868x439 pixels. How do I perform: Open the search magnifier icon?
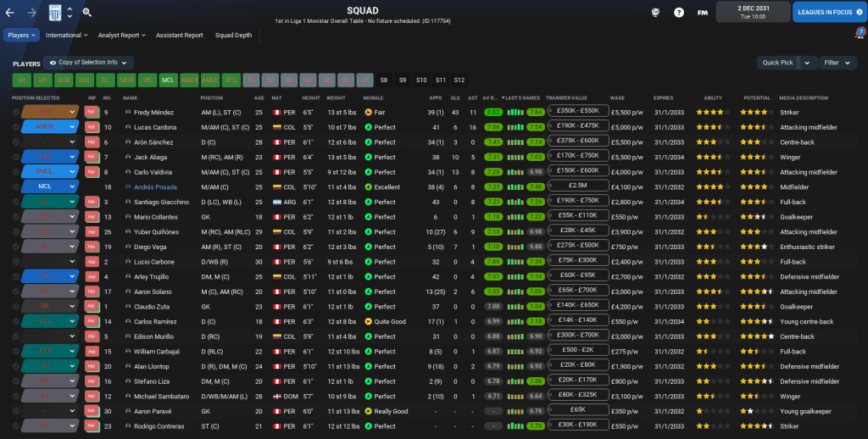[86, 12]
